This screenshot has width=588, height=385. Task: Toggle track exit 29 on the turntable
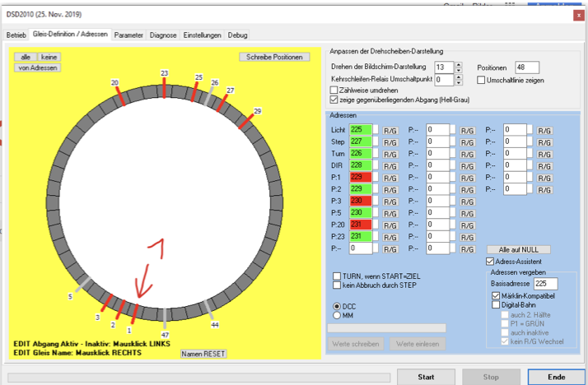click(246, 121)
